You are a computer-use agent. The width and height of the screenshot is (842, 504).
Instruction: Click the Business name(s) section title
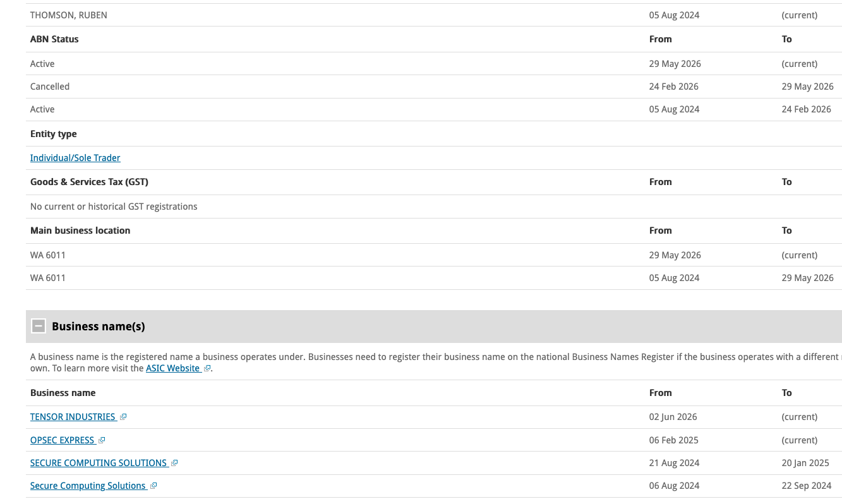[99, 327]
